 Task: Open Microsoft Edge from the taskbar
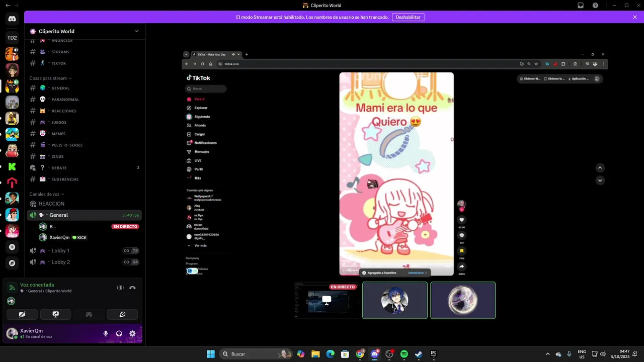coord(330,354)
